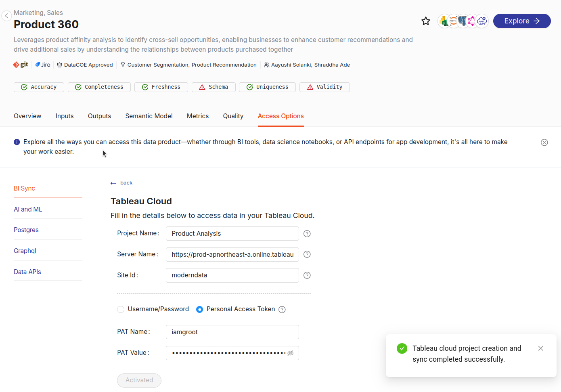Click the Site Id input field
This screenshot has width=561, height=392.
[232, 275]
